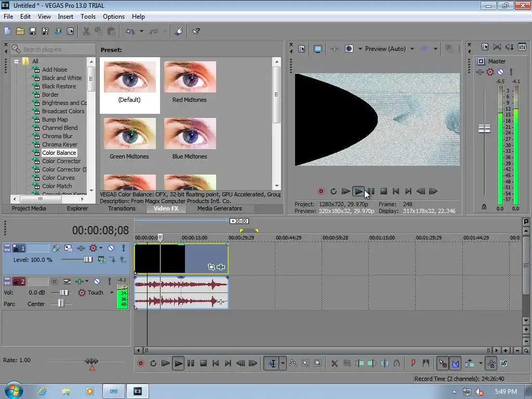Image resolution: width=532 pixels, height=399 pixels.
Task: Open Undo history dropdown arrow
Action: (141, 31)
